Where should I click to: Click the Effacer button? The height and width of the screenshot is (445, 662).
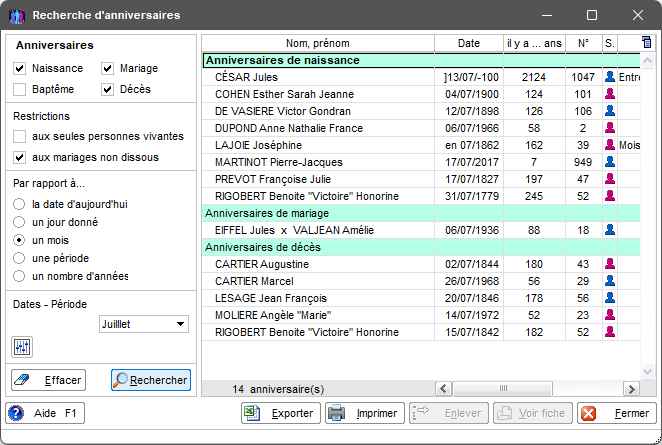click(x=49, y=380)
